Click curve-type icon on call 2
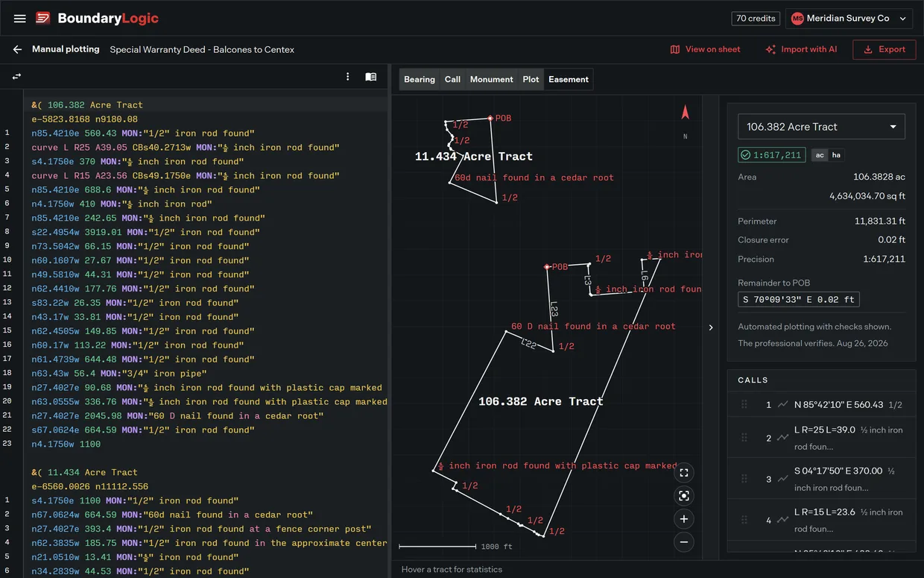Image resolution: width=924 pixels, height=578 pixels. (x=782, y=438)
